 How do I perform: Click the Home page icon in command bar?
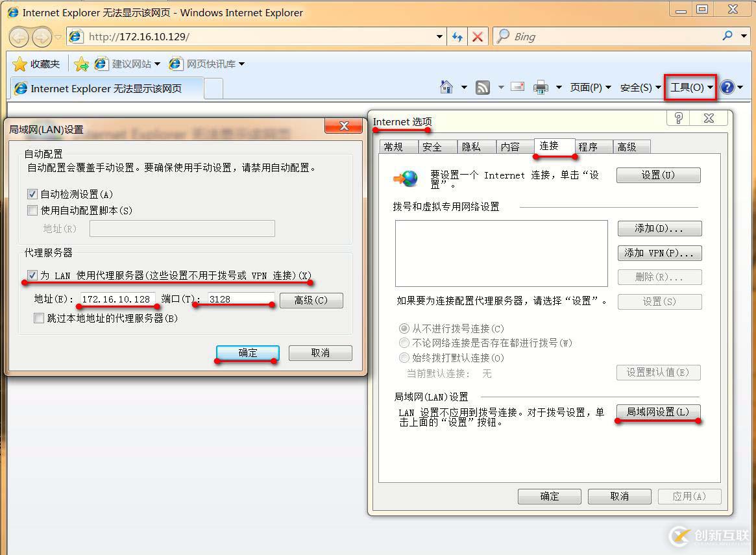[x=446, y=87]
